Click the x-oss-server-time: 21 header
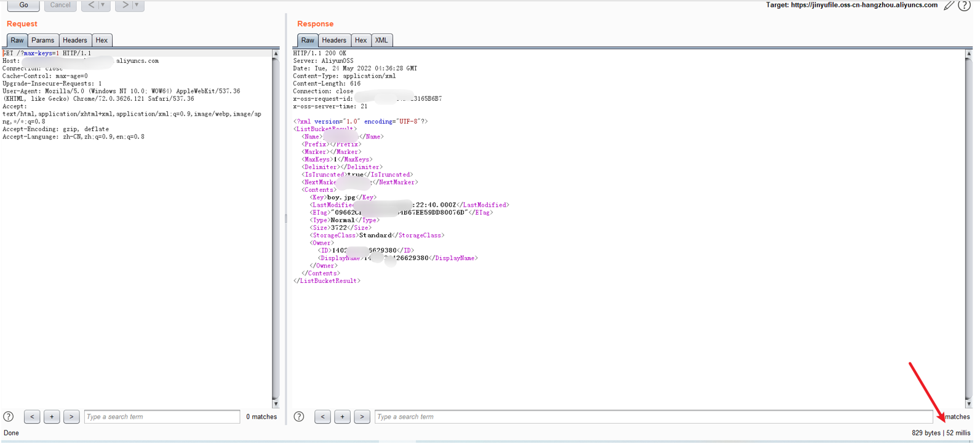This screenshot has height=444, width=980. [330, 106]
